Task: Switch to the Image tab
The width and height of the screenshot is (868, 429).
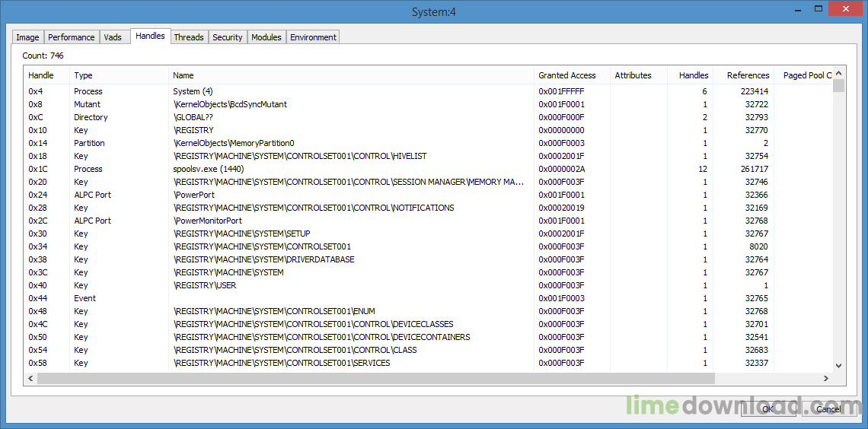Action: pyautogui.click(x=28, y=37)
